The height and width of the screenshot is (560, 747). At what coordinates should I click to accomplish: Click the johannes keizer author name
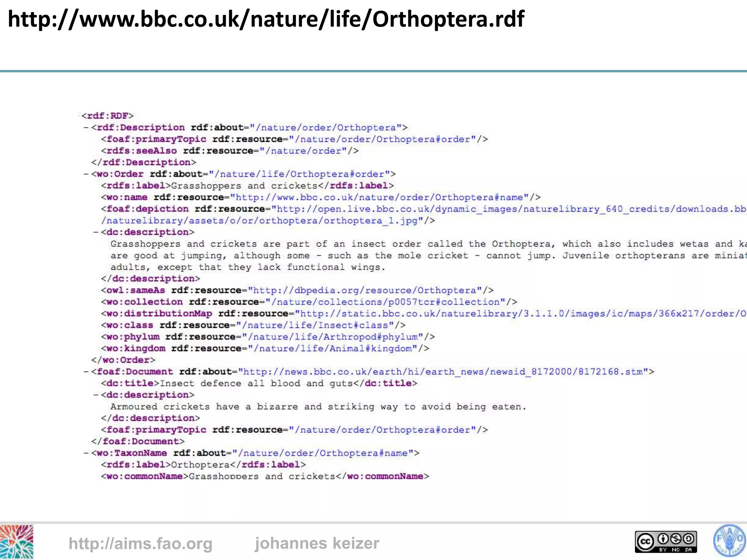[x=317, y=543]
